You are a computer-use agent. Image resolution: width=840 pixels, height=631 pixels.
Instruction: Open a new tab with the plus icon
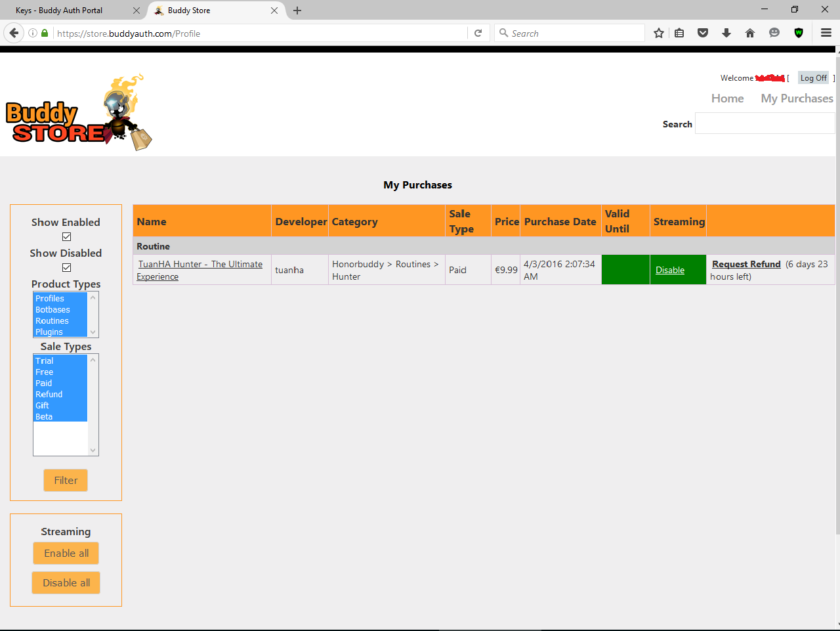point(297,11)
